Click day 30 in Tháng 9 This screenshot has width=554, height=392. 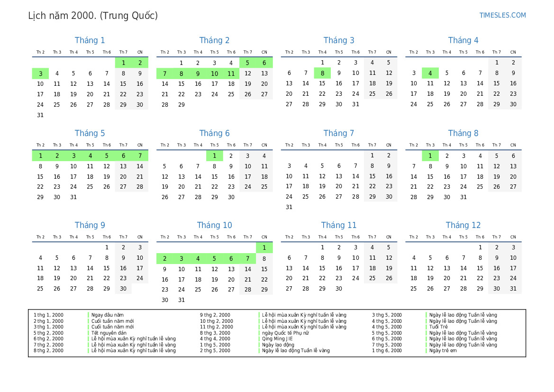[123, 289]
